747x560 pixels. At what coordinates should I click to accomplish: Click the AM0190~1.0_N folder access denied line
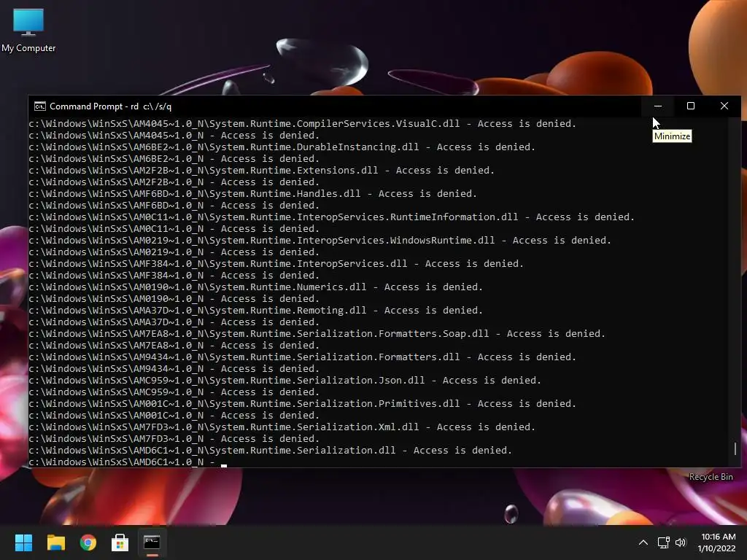click(x=174, y=298)
